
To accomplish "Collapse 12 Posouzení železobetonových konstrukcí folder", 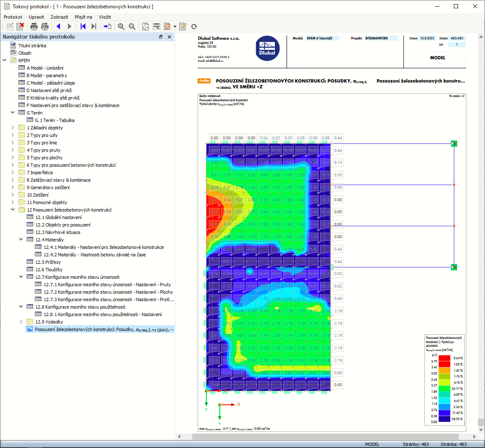I will [x=13, y=209].
